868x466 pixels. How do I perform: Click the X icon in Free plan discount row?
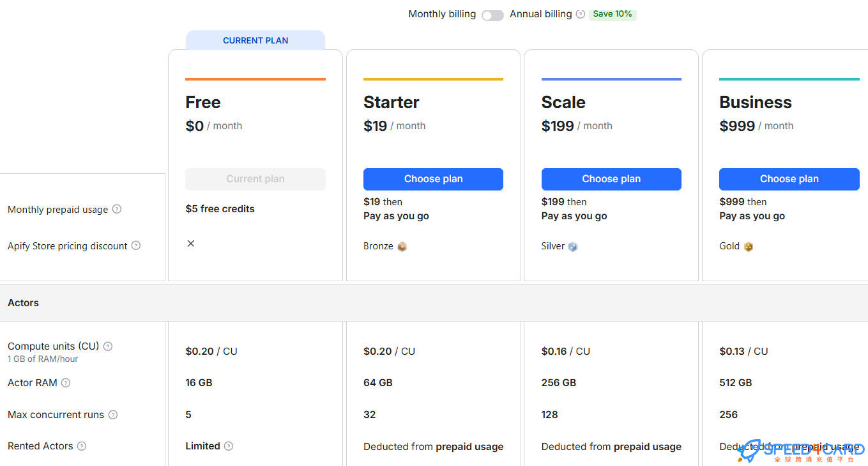[x=191, y=244]
